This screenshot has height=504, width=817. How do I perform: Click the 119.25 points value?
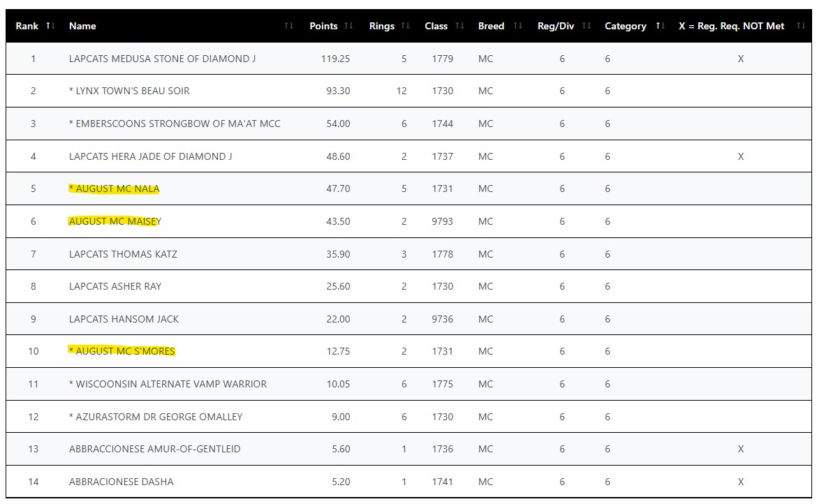pyautogui.click(x=335, y=59)
